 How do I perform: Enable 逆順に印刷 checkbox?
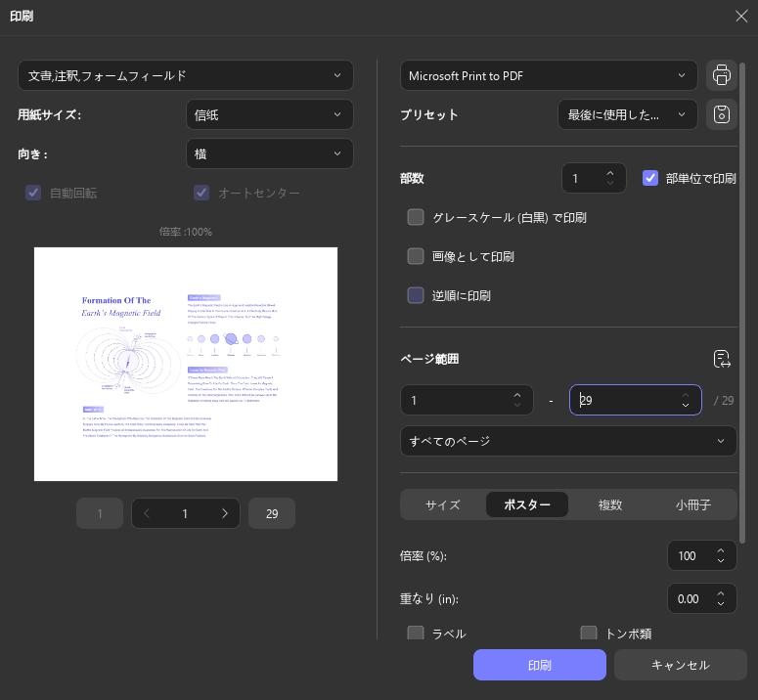point(416,295)
